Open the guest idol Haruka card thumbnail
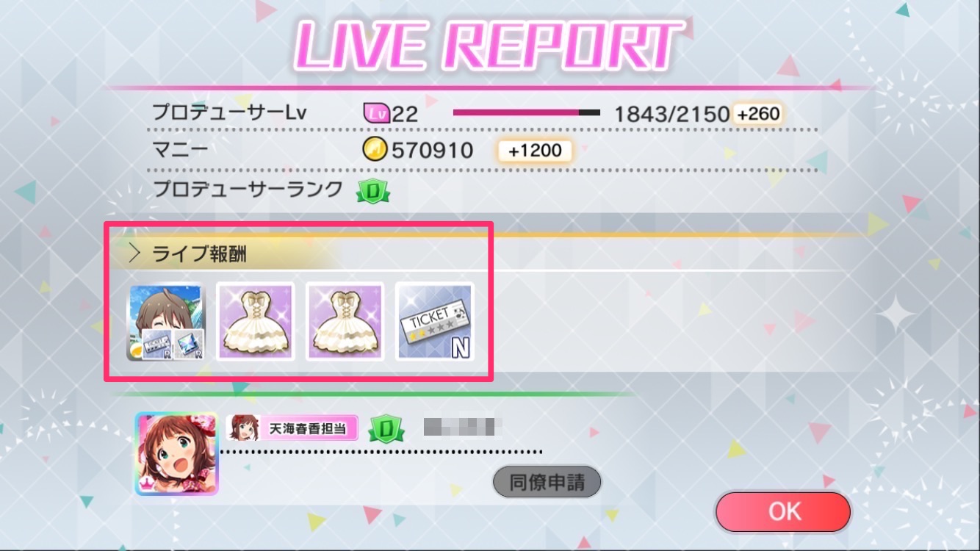This screenshot has height=551, width=980. [176, 453]
